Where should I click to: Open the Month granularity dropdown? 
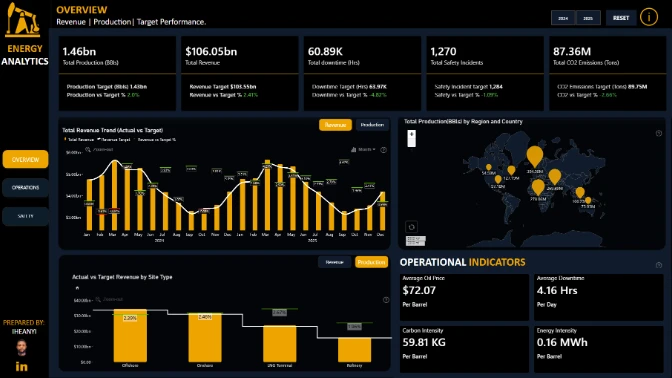coord(363,150)
